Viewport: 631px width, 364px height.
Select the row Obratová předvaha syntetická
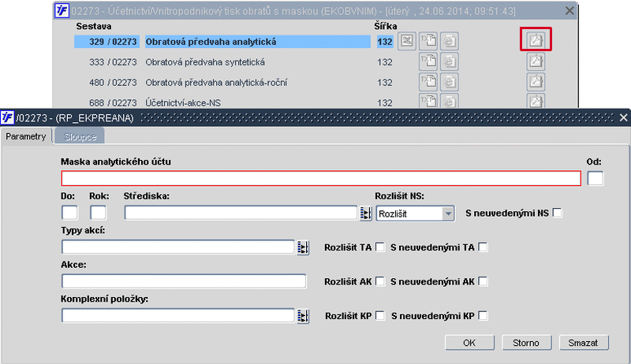[x=205, y=62]
